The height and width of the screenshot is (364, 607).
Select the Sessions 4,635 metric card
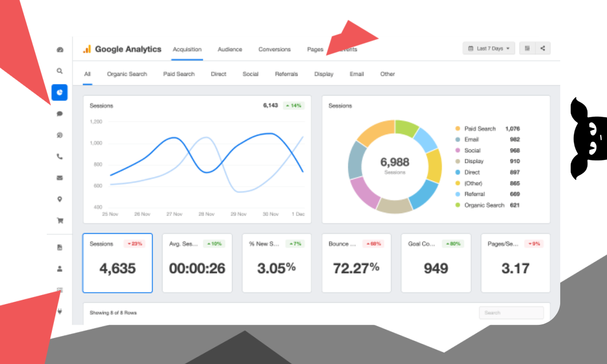(117, 263)
